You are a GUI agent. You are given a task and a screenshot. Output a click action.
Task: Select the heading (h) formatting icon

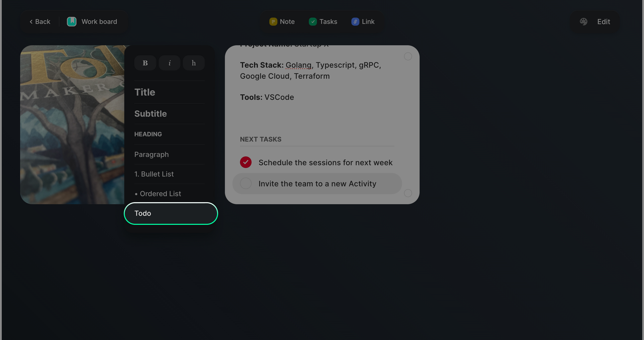(x=193, y=63)
